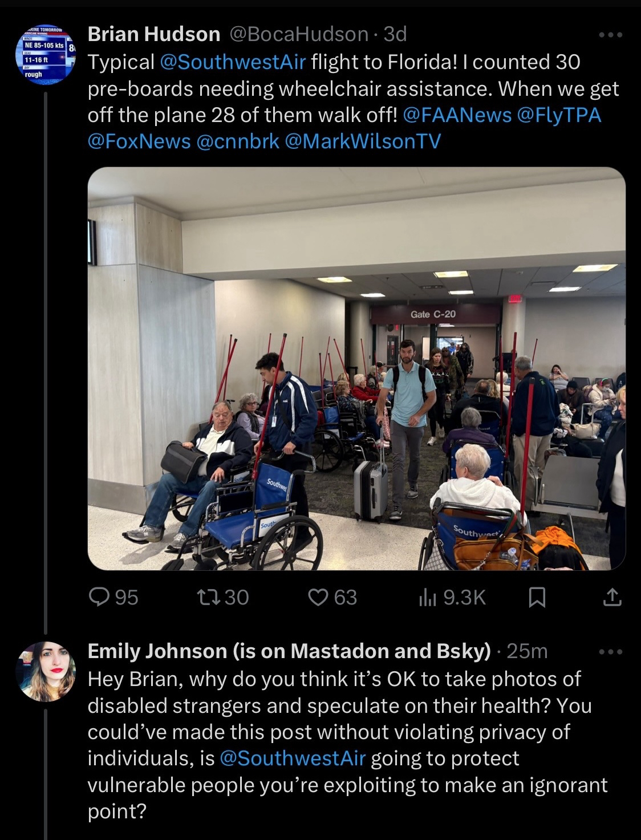The height and width of the screenshot is (840, 641).
Task: Open the Brian Hudson display name
Action: click(x=153, y=34)
